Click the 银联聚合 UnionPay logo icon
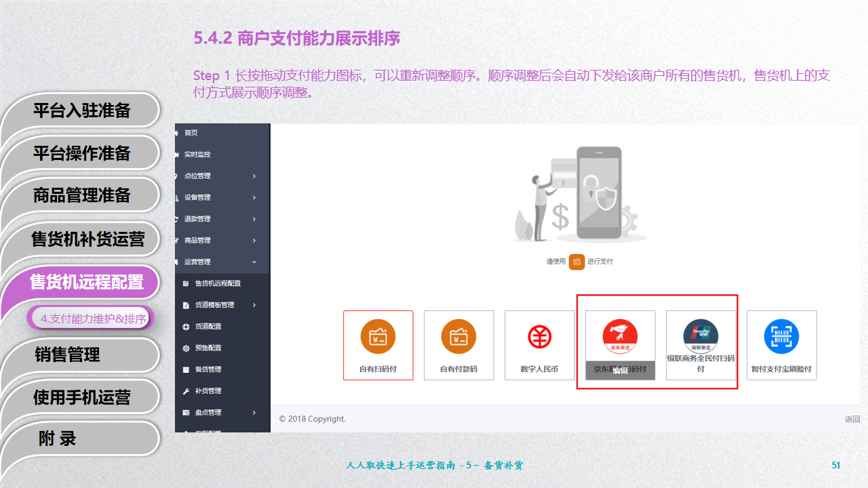Viewport: 868px width, 488px height. tap(701, 337)
